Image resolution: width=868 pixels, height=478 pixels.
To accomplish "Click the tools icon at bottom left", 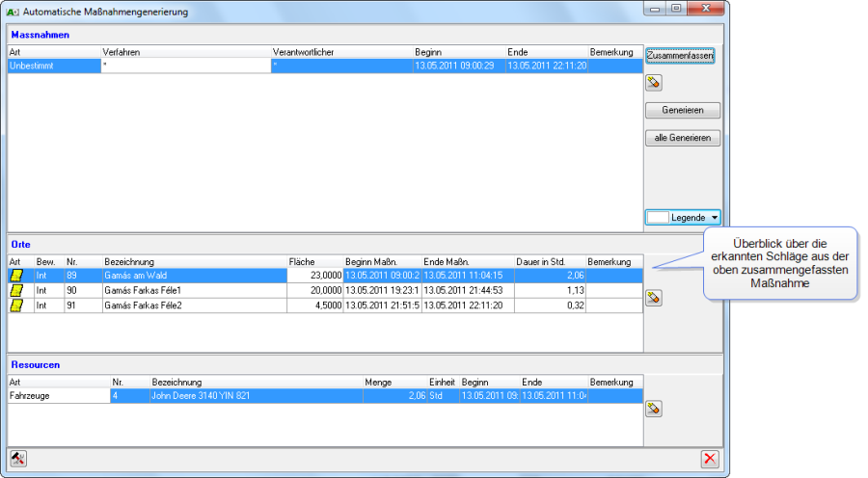I will (x=17, y=459).
